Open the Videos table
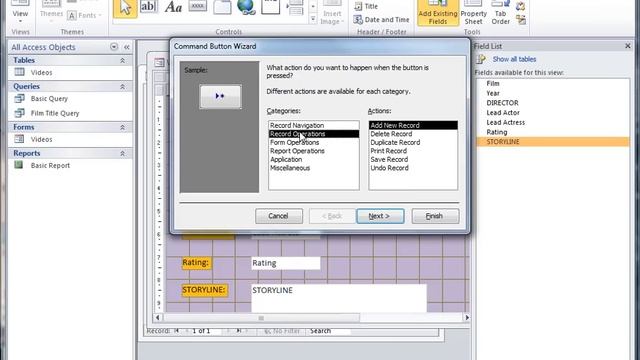The width and height of the screenshot is (640, 360). pos(41,73)
